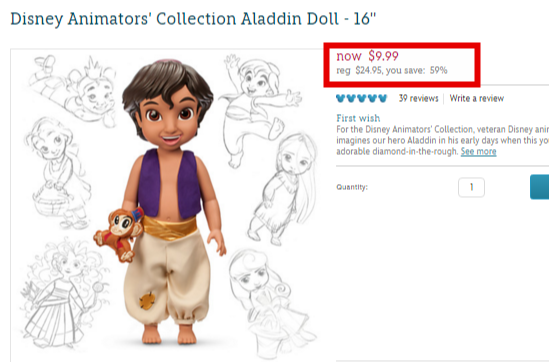
Task: Select the crowned character sketch lying down
Action: (x=73, y=90)
